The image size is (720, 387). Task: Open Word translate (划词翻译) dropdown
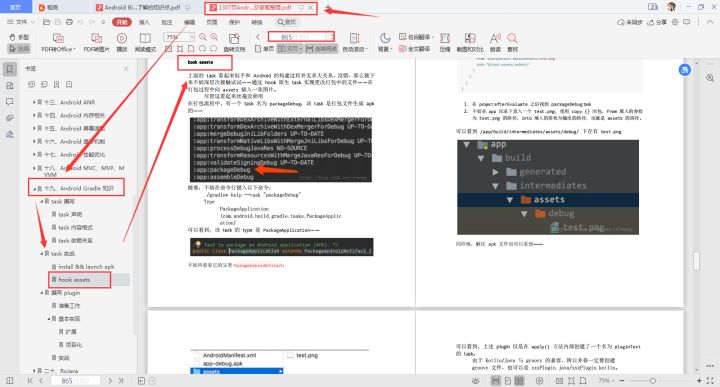[x=416, y=37]
